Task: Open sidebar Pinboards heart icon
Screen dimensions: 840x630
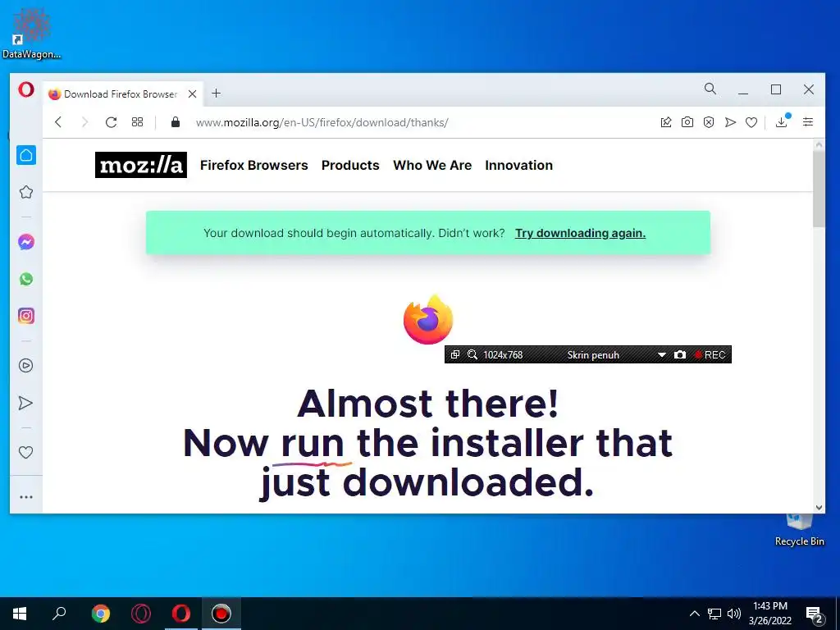Action: 25,452
